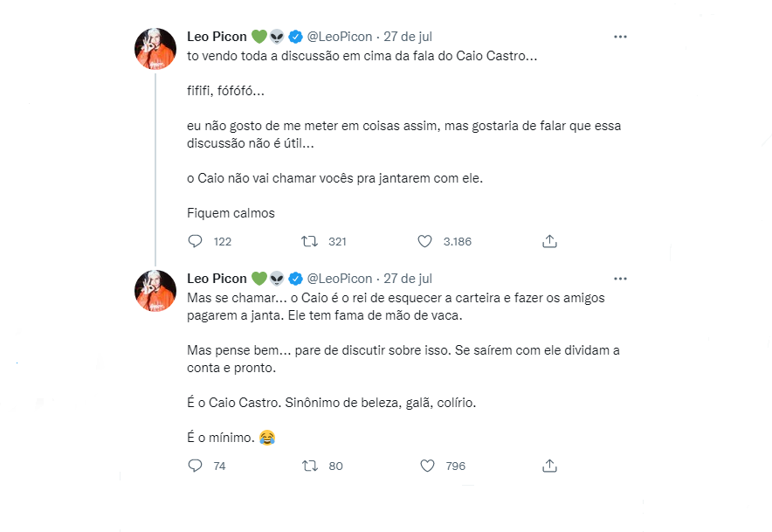This screenshot has width=772, height=532.
Task: Open the more options menu on second tweet
Action: click(x=620, y=279)
